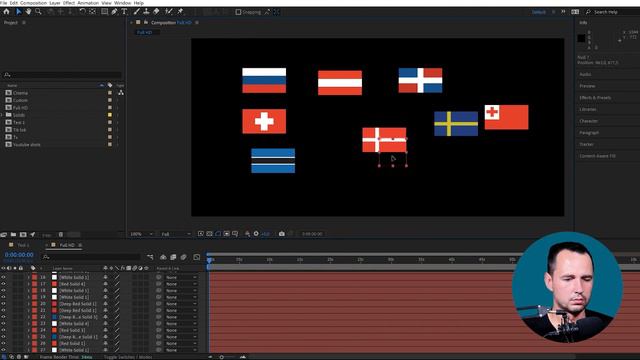Open the Effects & Presets panel
Viewport: 640px width, 360px height.
[x=595, y=98]
